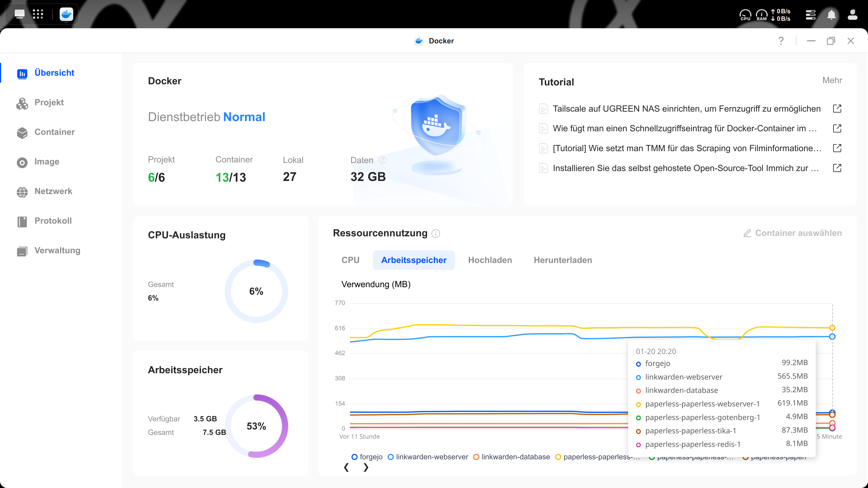The width and height of the screenshot is (868, 488).
Task: Click the Ressourcennutzung info icon
Action: [x=436, y=233]
